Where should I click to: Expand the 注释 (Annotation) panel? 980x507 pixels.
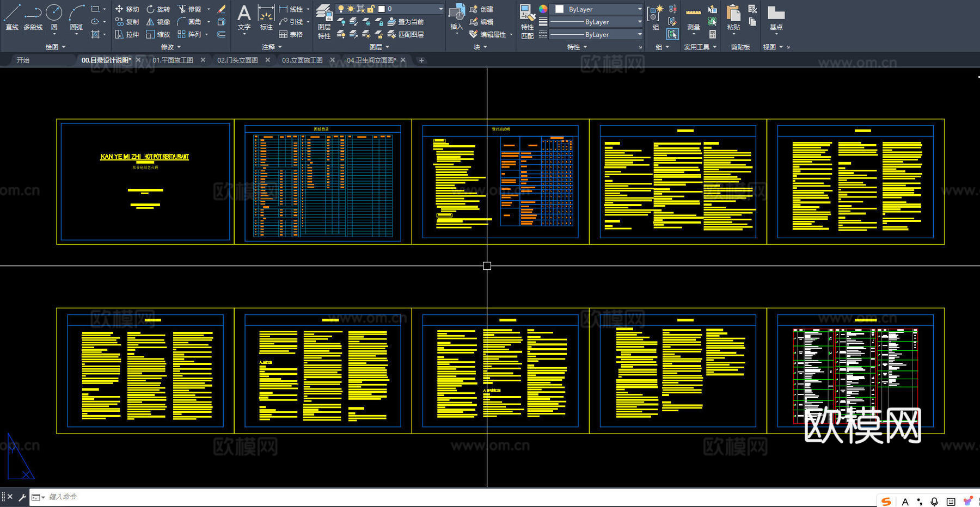(272, 47)
